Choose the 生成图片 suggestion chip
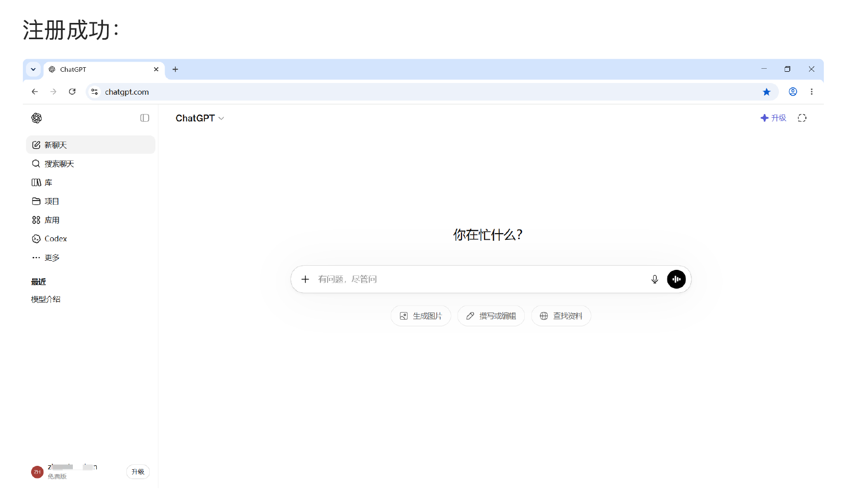 (421, 316)
